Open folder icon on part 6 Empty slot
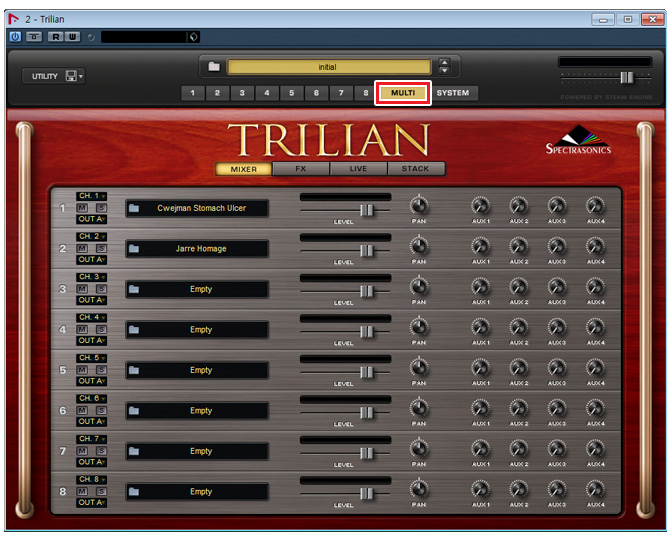Image resolution: width=670 pixels, height=546 pixels. click(134, 411)
